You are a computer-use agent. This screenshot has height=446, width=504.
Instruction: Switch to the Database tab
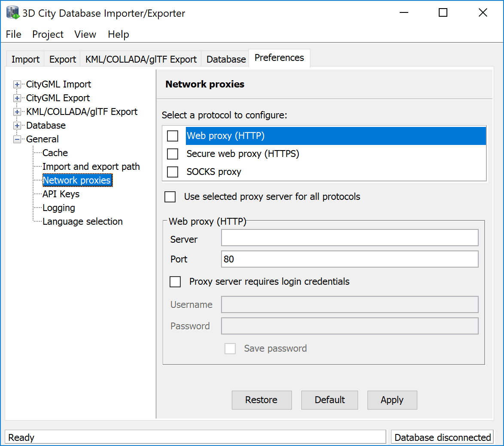(x=226, y=59)
